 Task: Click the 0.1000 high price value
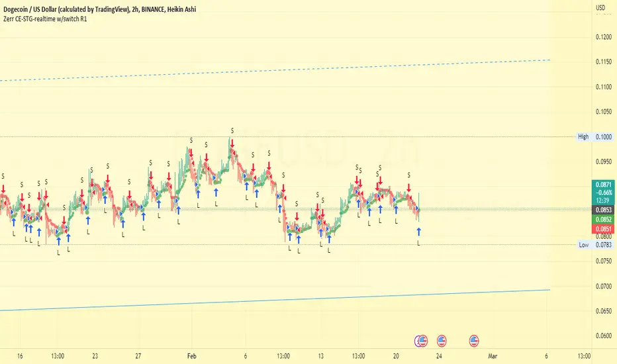[x=604, y=137]
